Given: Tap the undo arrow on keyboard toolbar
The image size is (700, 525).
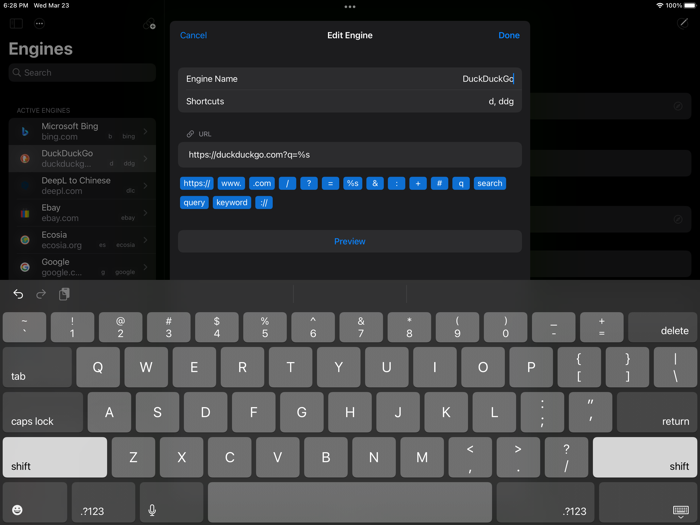Looking at the screenshot, I should tap(18, 294).
